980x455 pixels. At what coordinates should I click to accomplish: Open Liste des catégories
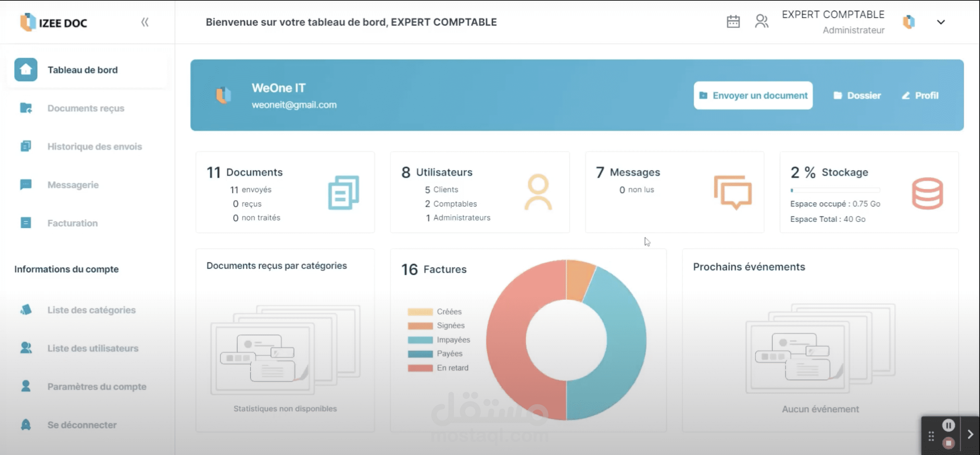[x=91, y=310]
